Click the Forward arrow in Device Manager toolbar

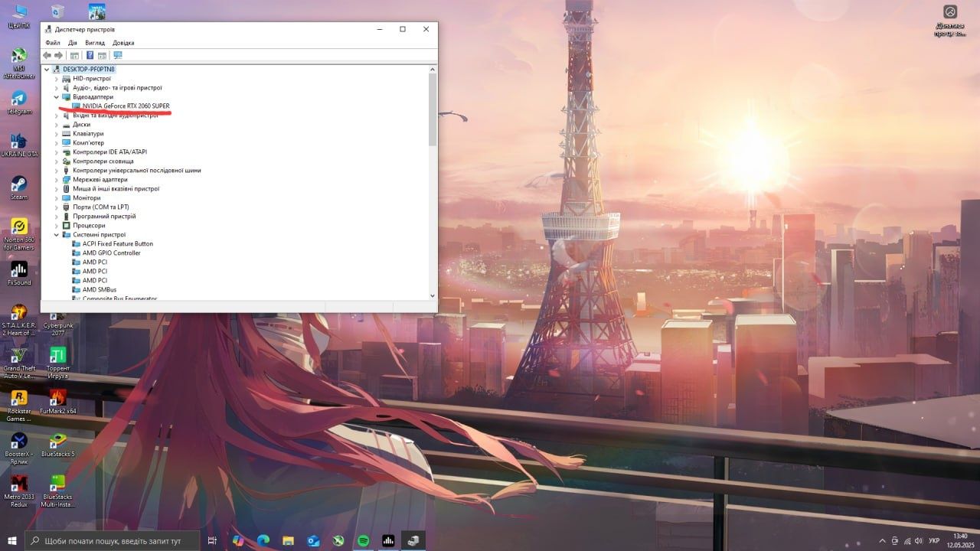pyautogui.click(x=58, y=55)
